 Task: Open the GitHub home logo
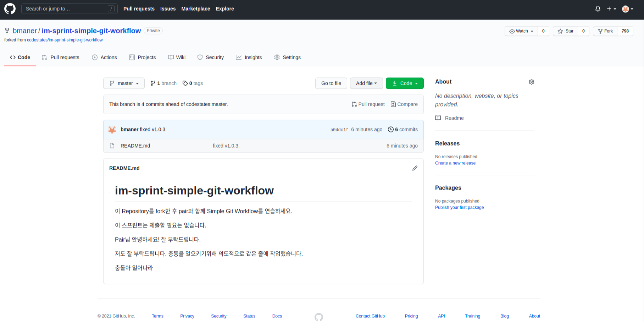[x=10, y=9]
